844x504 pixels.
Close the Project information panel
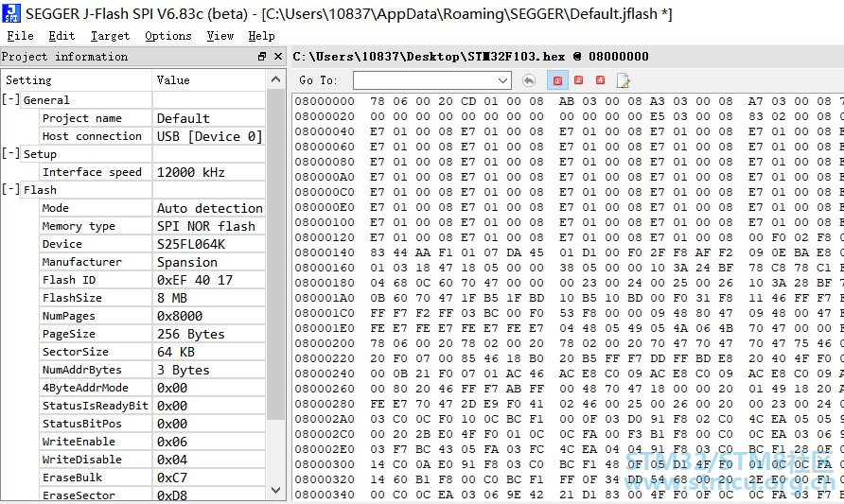point(278,57)
